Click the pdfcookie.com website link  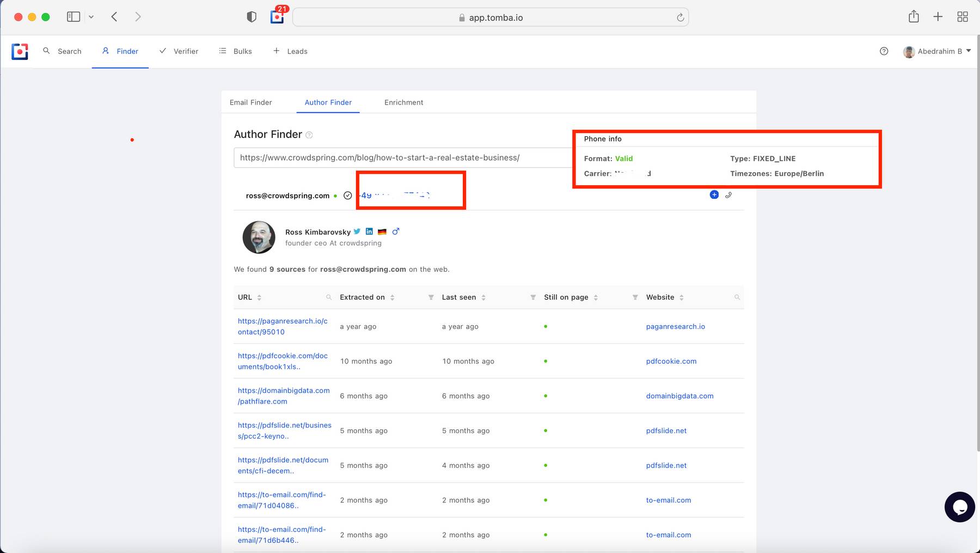click(671, 361)
